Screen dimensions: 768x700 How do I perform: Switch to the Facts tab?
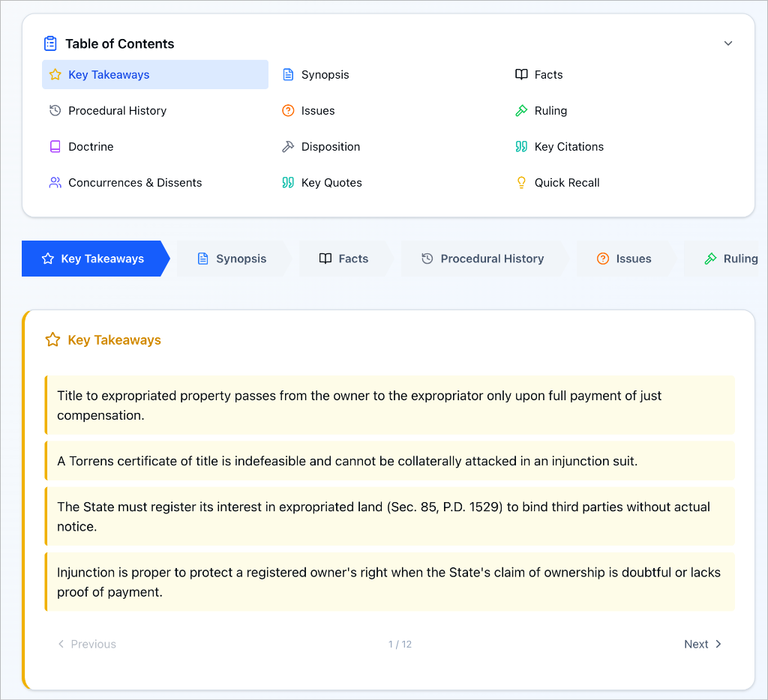pos(344,258)
